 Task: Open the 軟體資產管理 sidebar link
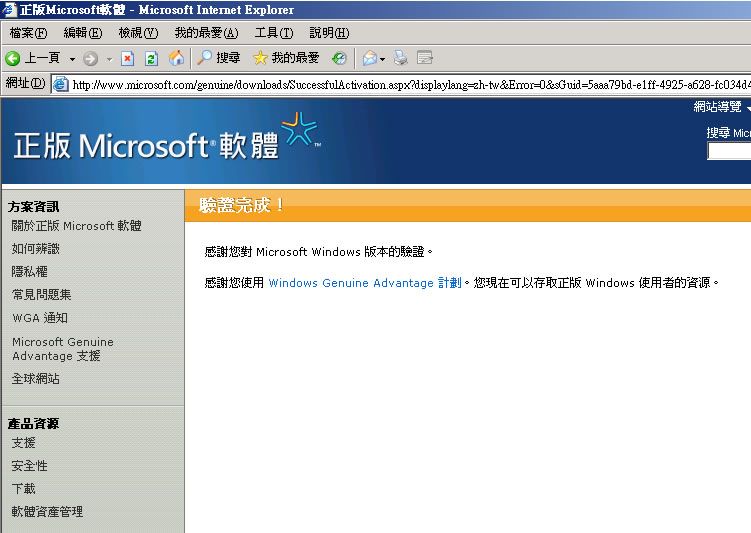tap(47, 511)
